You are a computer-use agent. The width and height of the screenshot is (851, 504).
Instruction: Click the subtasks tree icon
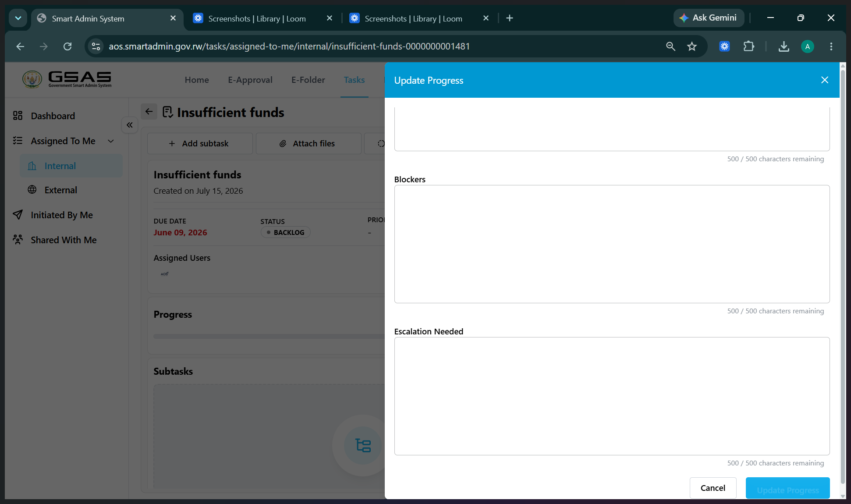pos(363,445)
